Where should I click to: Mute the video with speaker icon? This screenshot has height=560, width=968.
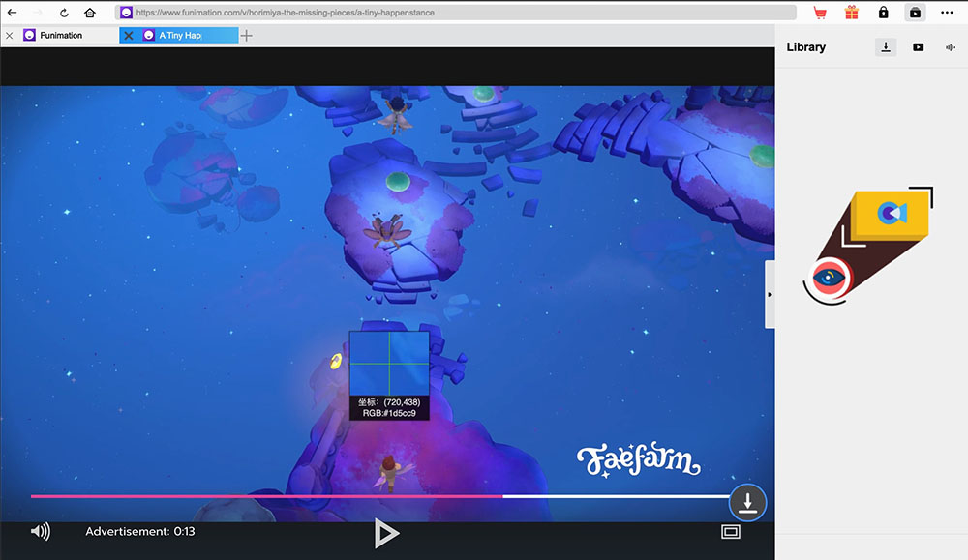(x=40, y=531)
